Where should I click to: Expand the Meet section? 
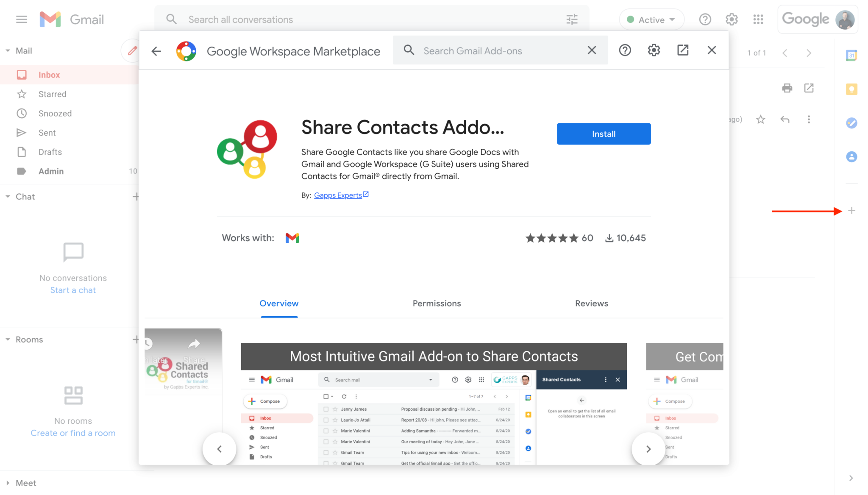(x=8, y=483)
